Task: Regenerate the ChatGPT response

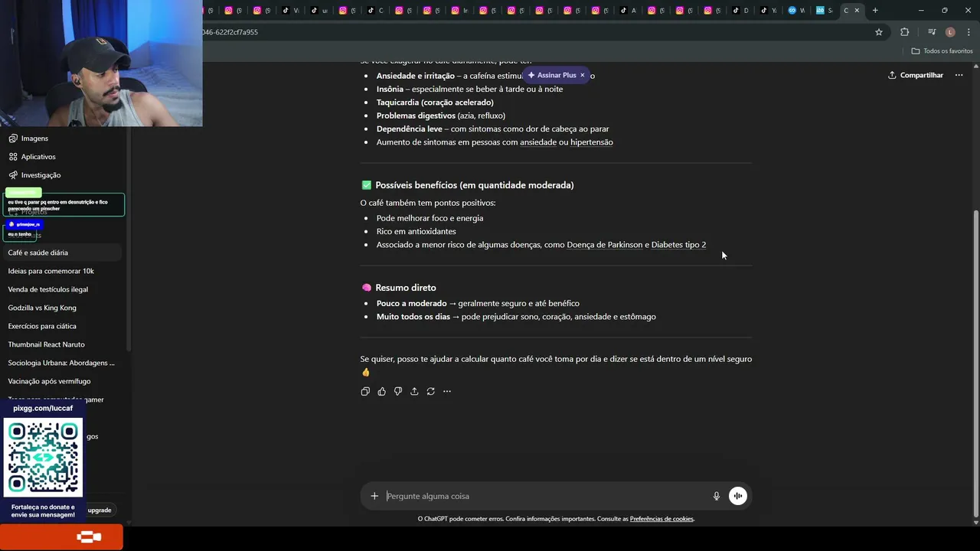Action: 430,391
